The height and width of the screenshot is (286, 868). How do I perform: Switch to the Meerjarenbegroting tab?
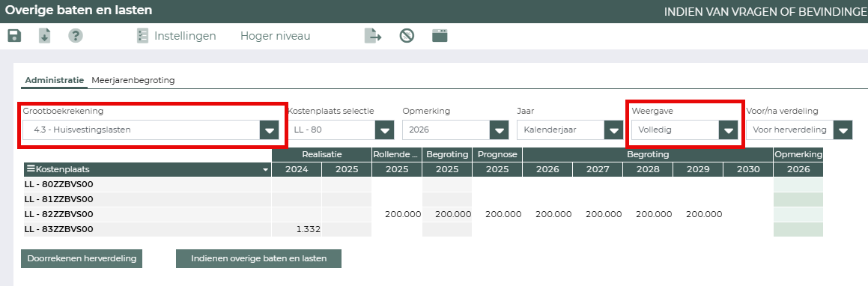tap(133, 80)
